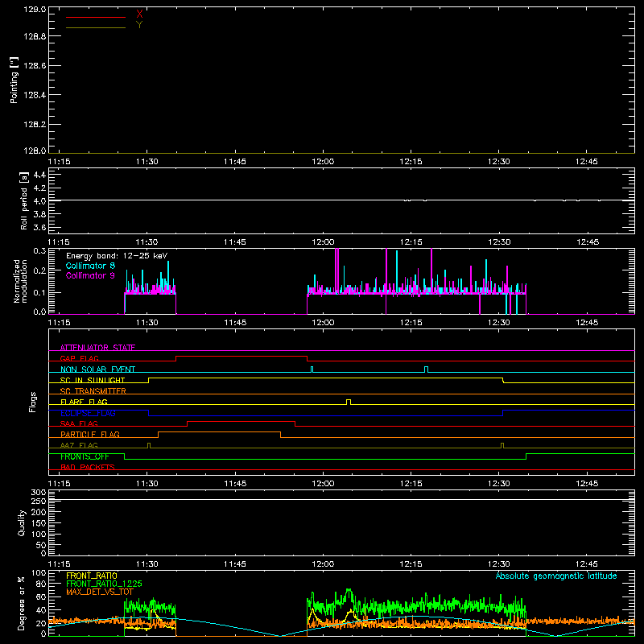Viewport: 644px width, 644px height.
Task: Click the A47_FLAG label
Action: (79, 445)
